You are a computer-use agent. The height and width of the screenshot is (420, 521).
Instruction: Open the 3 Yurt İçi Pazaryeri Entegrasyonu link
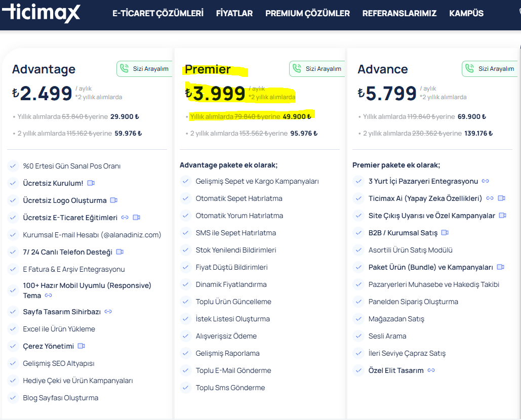423,181
